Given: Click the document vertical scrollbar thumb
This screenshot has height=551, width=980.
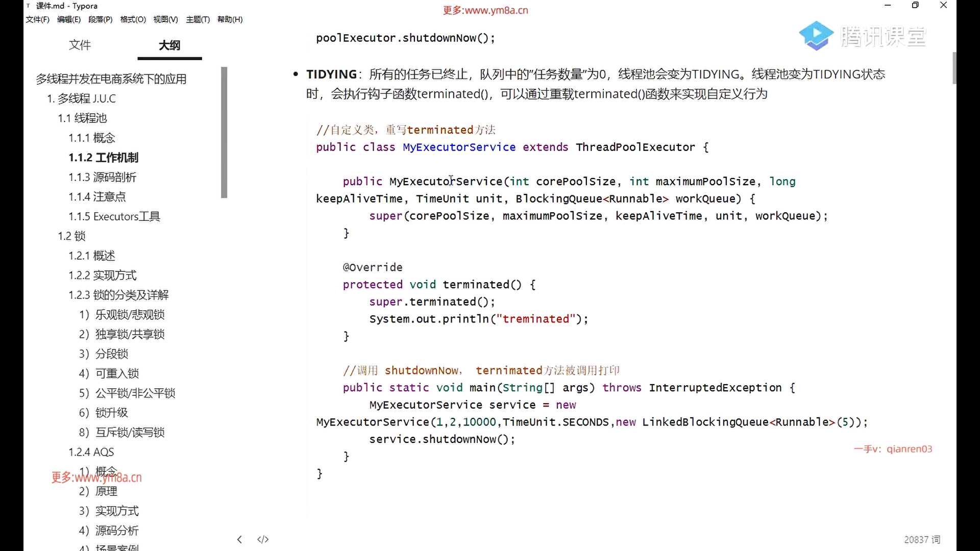Looking at the screenshot, I should pyautogui.click(x=953, y=67).
